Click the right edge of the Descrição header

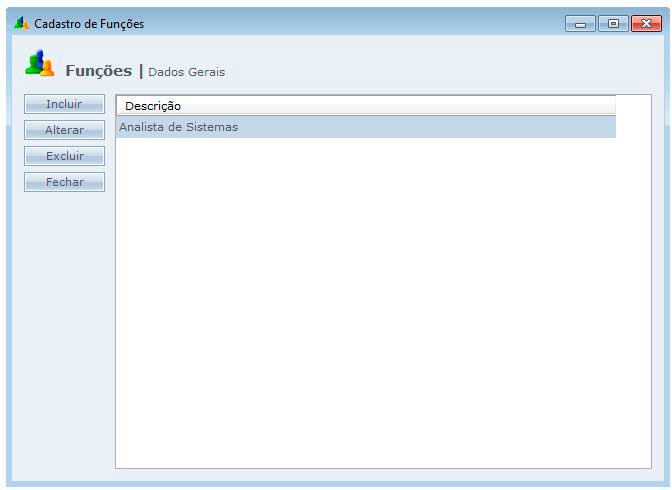[614, 106]
